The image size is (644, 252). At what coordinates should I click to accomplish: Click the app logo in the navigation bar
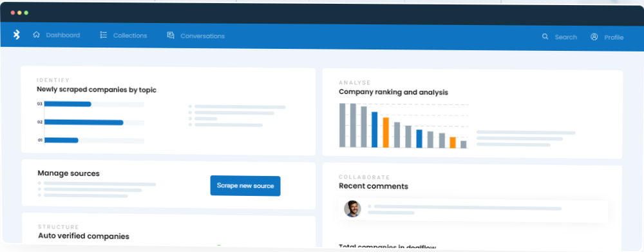point(17,35)
